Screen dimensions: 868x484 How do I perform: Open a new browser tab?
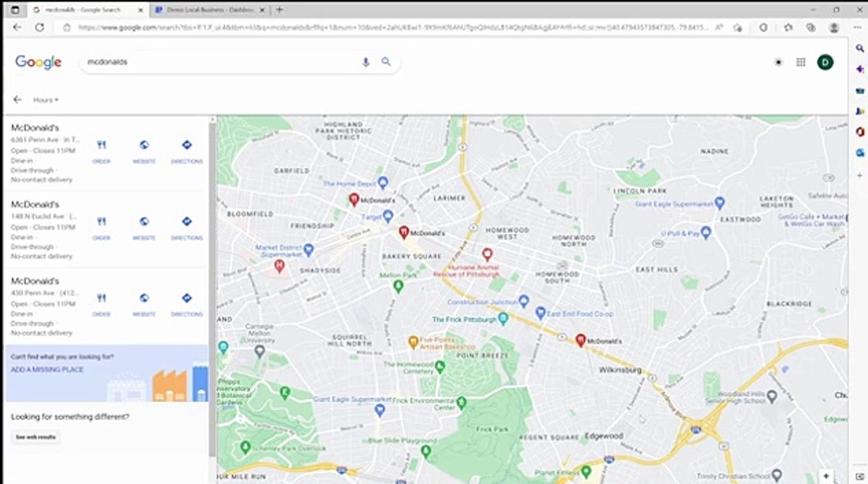coord(279,10)
